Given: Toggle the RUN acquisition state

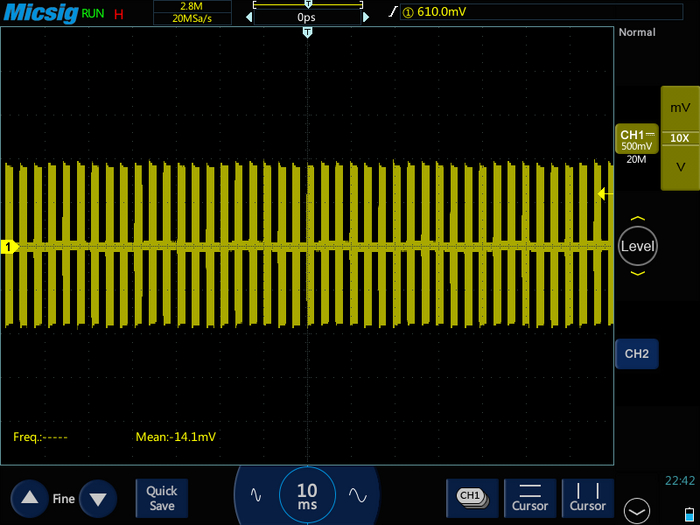Looking at the screenshot, I should pyautogui.click(x=93, y=13).
